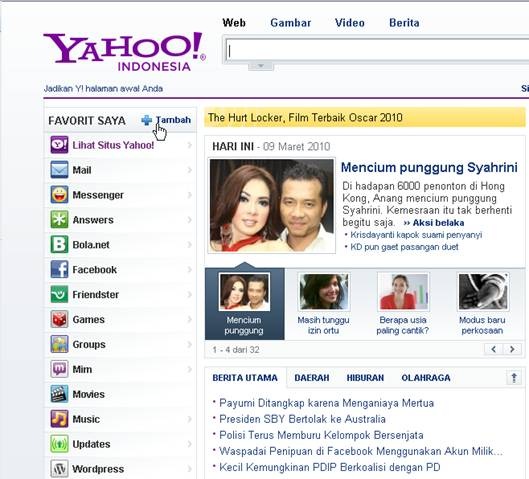
Task: Switch to the BERITA UTAMA tab
Action: pyautogui.click(x=245, y=378)
